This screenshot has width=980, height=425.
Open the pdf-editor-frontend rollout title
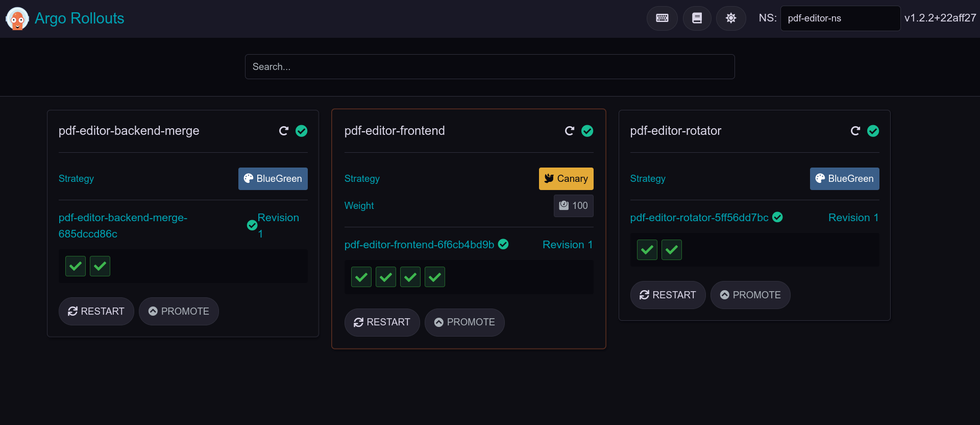point(395,131)
